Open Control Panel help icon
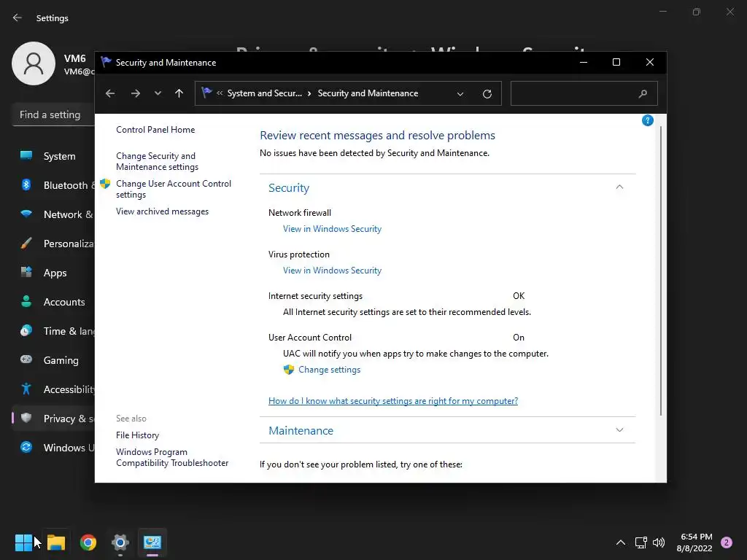 (648, 120)
